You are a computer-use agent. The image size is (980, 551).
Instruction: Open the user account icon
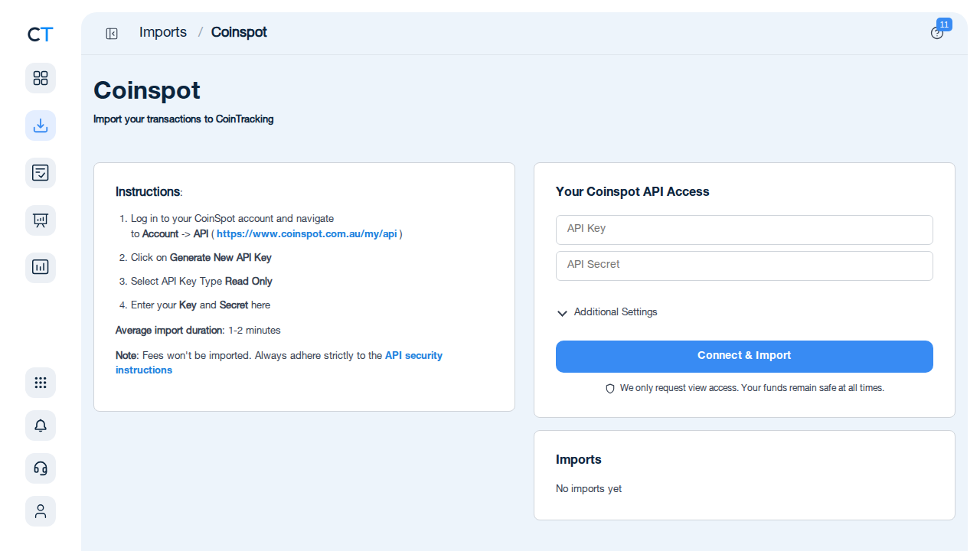[x=41, y=511]
